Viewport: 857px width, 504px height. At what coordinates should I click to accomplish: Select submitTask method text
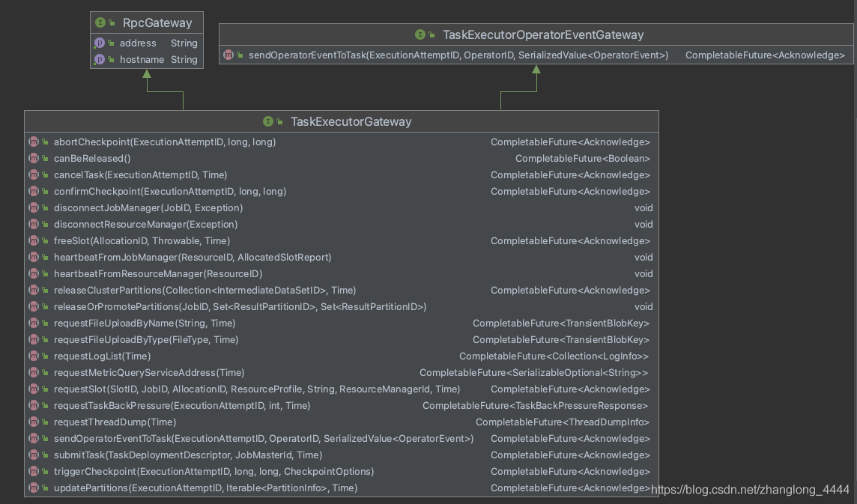coord(188,455)
